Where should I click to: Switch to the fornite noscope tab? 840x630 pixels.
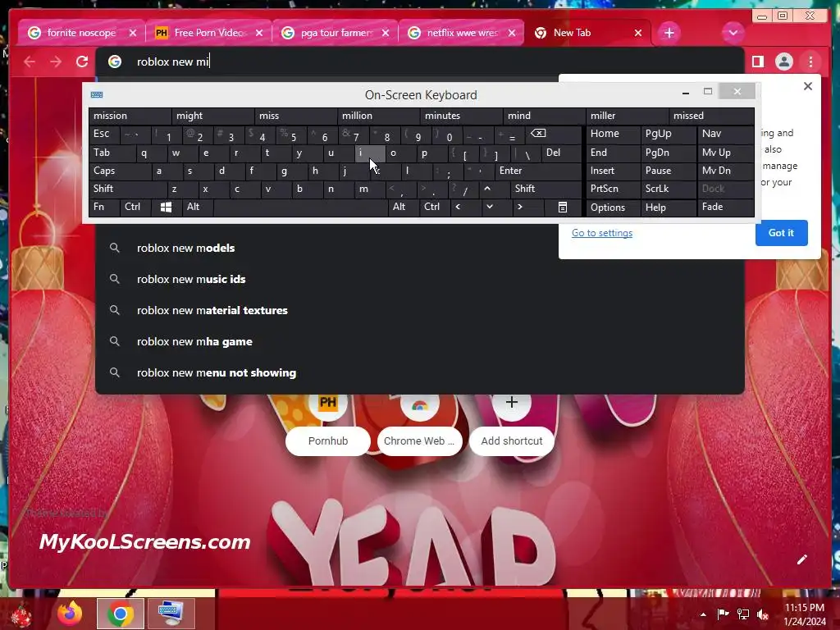tap(81, 33)
